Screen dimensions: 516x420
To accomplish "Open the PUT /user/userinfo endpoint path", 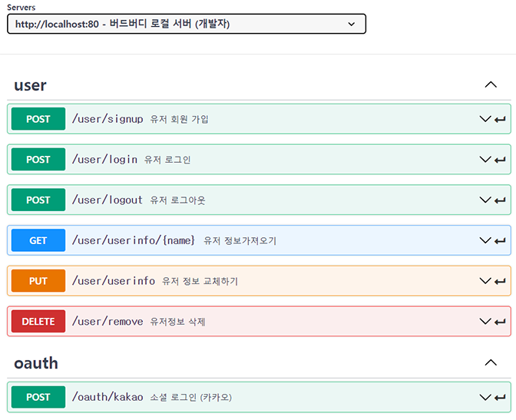I will 114,281.
